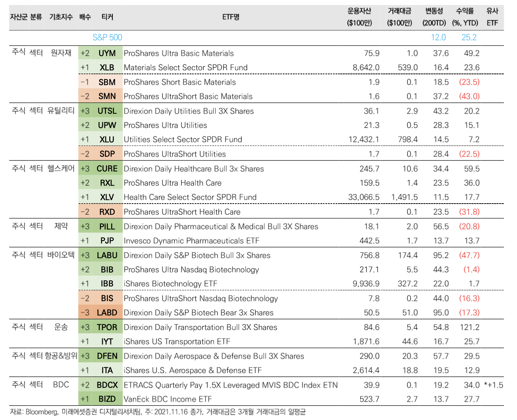The width and height of the screenshot is (517, 420).
Task: Click the ETF명 column header
Action: coord(231,17)
